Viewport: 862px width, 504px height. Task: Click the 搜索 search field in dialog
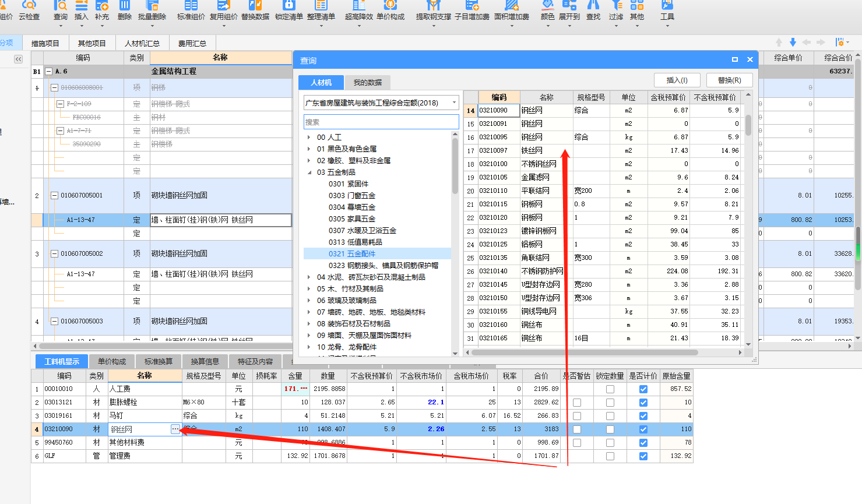click(x=381, y=122)
